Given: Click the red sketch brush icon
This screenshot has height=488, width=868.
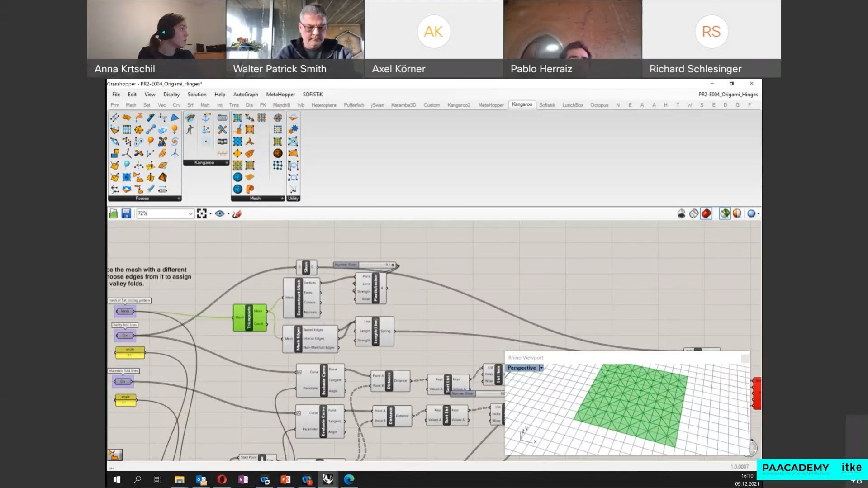Looking at the screenshot, I should coord(237,213).
